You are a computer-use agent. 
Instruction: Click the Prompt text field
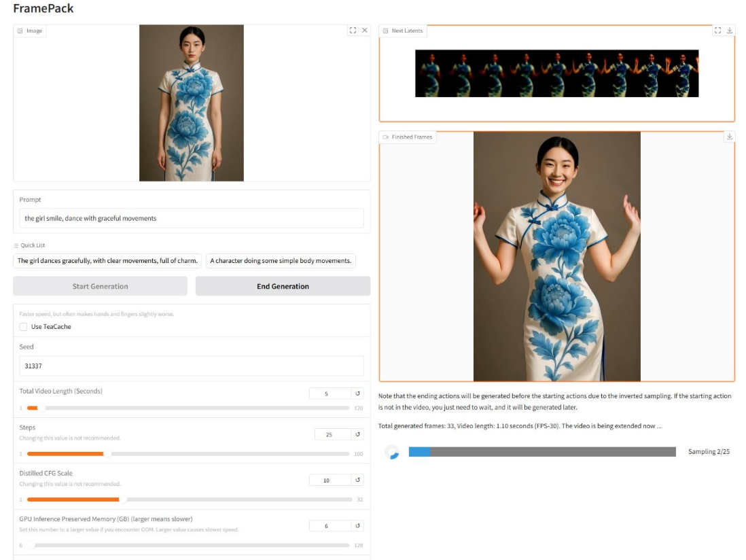click(x=191, y=218)
